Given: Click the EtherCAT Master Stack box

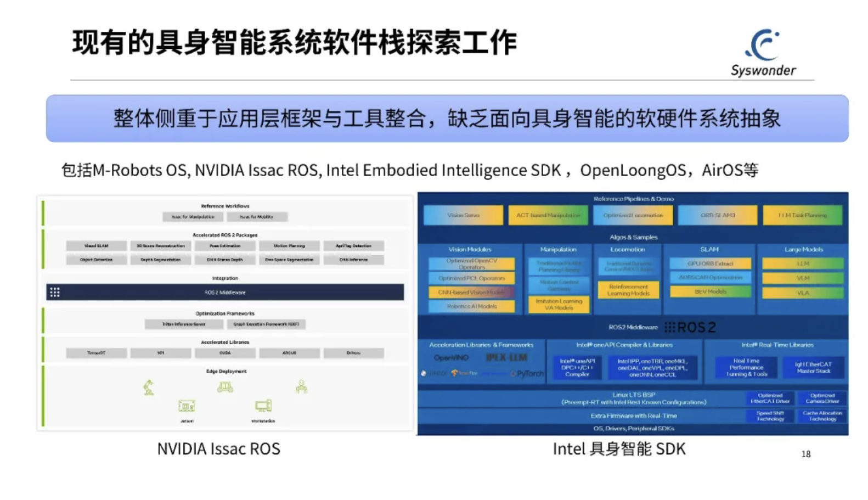Looking at the screenshot, I should [x=814, y=368].
